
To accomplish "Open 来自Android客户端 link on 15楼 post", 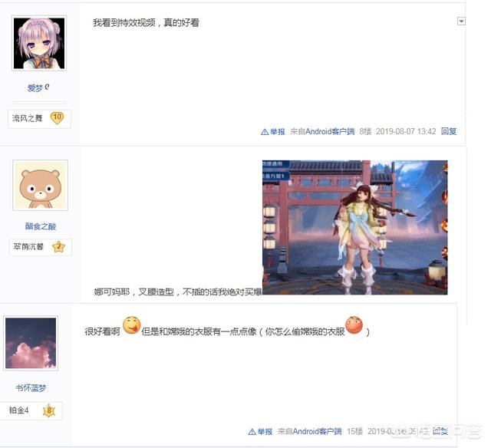I will click(x=309, y=431).
